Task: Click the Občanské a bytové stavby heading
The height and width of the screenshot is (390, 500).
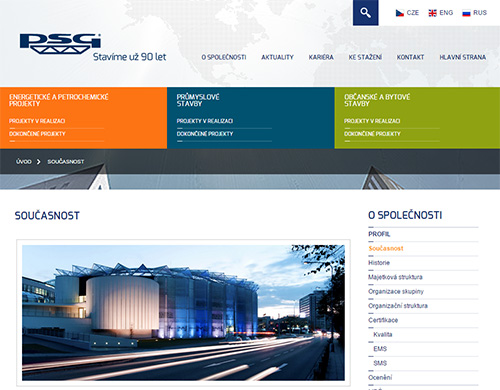Action: (x=377, y=100)
